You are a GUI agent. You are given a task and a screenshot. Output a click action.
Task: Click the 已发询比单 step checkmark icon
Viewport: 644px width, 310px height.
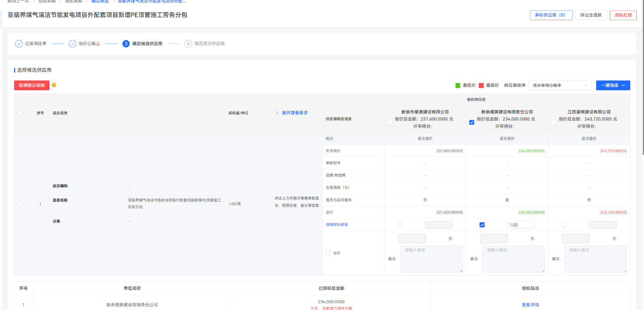[x=19, y=44]
